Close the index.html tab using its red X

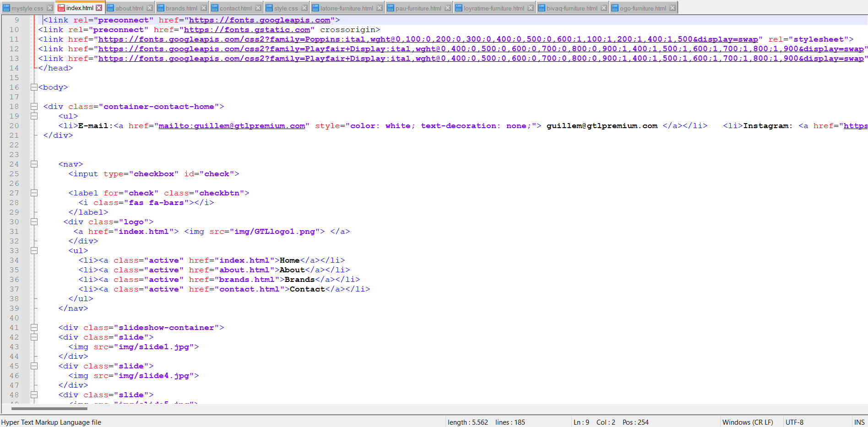pyautogui.click(x=99, y=8)
